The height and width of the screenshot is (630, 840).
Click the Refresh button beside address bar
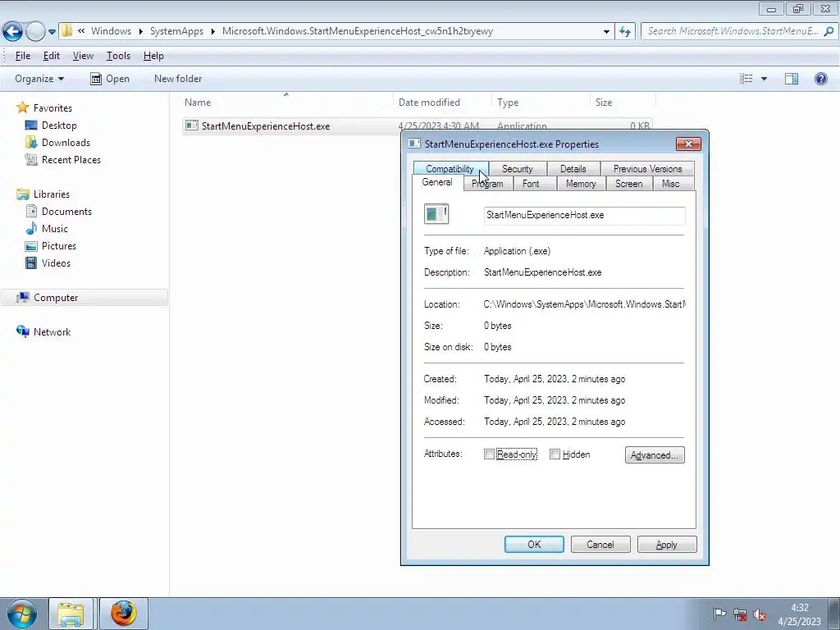pyautogui.click(x=624, y=32)
